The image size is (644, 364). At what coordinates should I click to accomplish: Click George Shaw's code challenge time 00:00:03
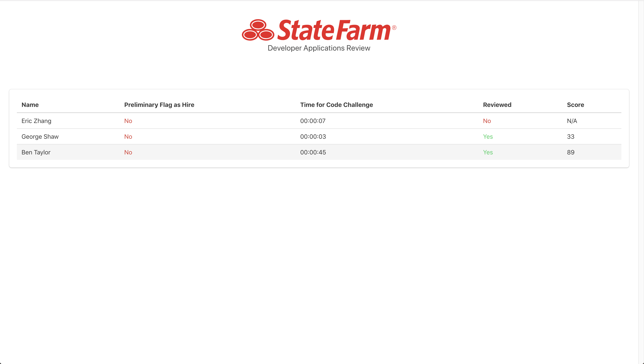pyautogui.click(x=313, y=137)
